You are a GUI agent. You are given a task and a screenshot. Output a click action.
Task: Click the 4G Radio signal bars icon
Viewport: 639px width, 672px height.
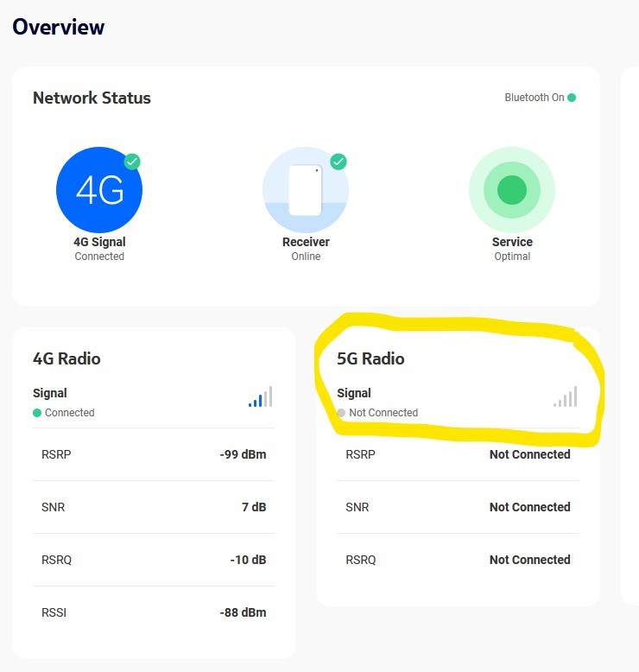point(261,397)
